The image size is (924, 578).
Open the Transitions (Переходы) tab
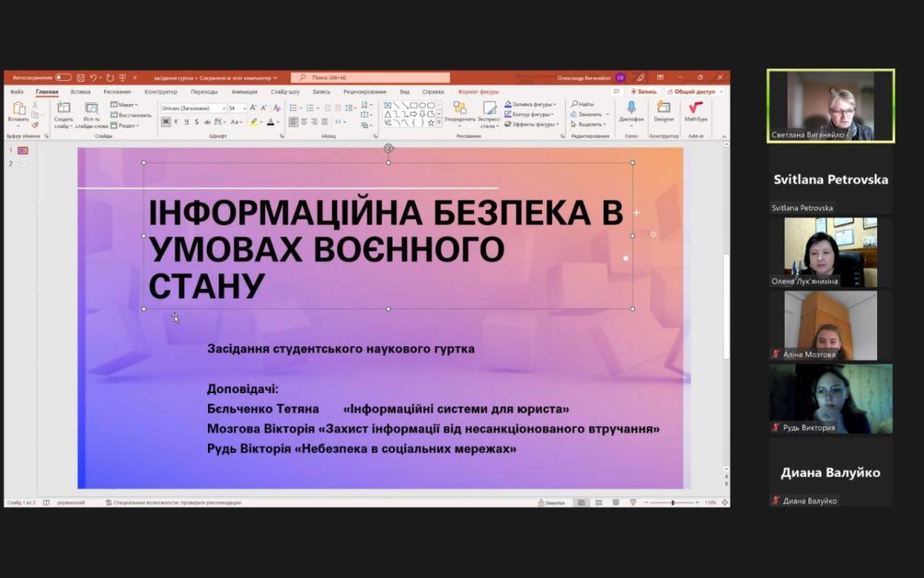click(x=204, y=92)
